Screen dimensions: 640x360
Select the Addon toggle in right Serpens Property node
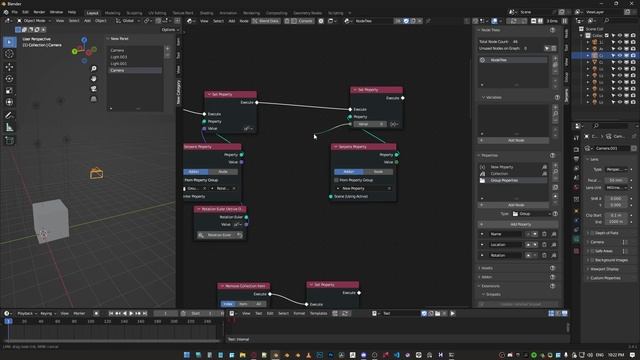pos(349,172)
